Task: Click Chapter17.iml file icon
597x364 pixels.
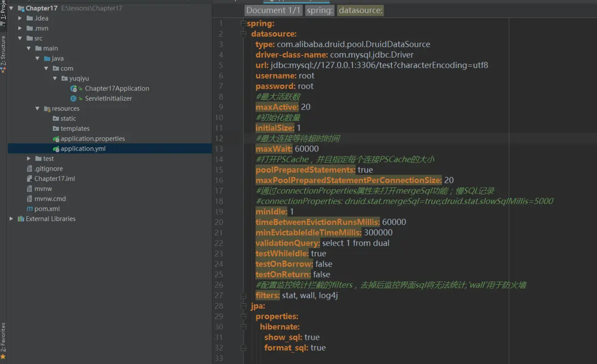Action: [30, 179]
